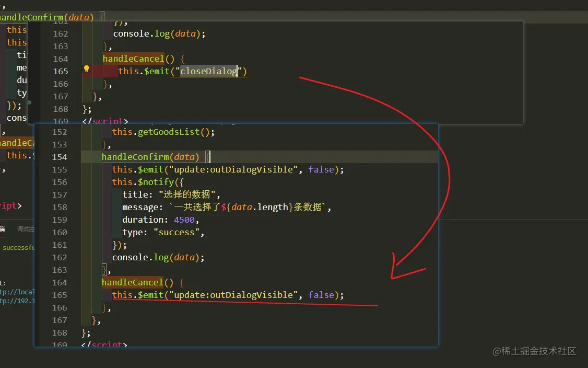The height and width of the screenshot is (368, 588).
Task: Click this.getGoodsList(); on line 152
Action: [x=163, y=132]
